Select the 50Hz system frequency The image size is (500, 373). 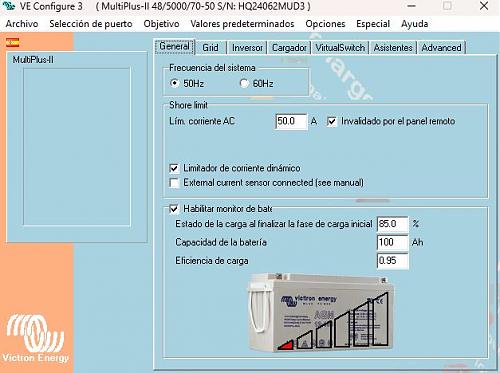(174, 83)
